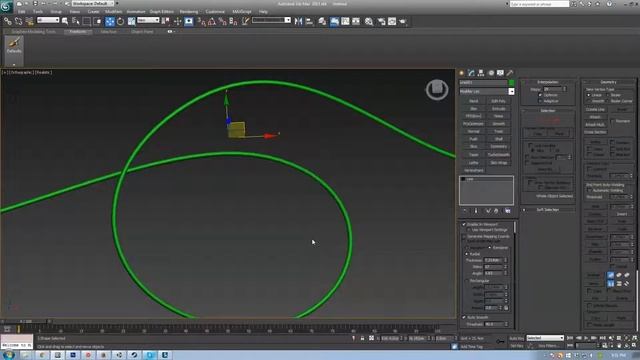Viewport: 640px width, 360px height.
Task: Toggle Use Viewport Settings checkbox
Action: (x=469, y=230)
